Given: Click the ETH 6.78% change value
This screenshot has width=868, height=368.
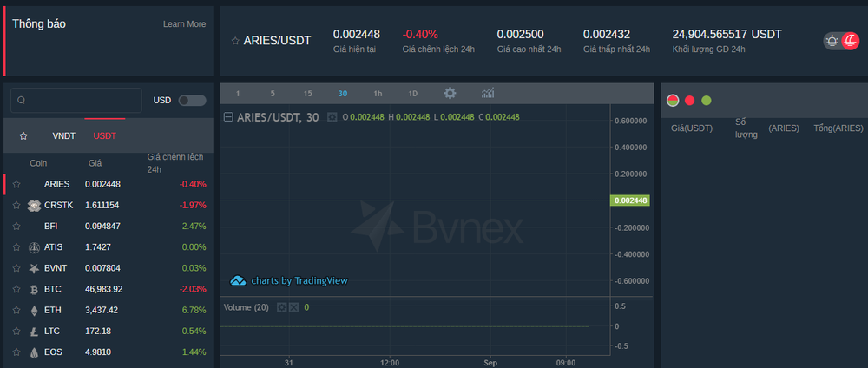Looking at the screenshot, I should 194,311.
